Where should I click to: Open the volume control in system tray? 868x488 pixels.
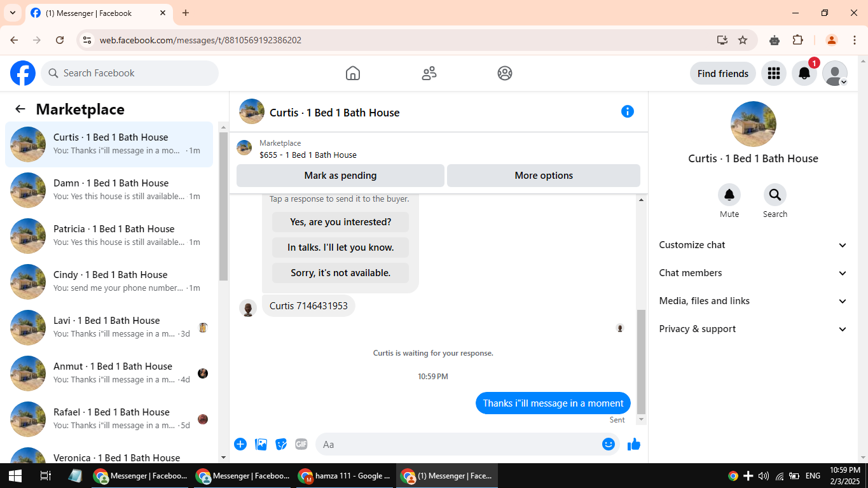coord(764,476)
